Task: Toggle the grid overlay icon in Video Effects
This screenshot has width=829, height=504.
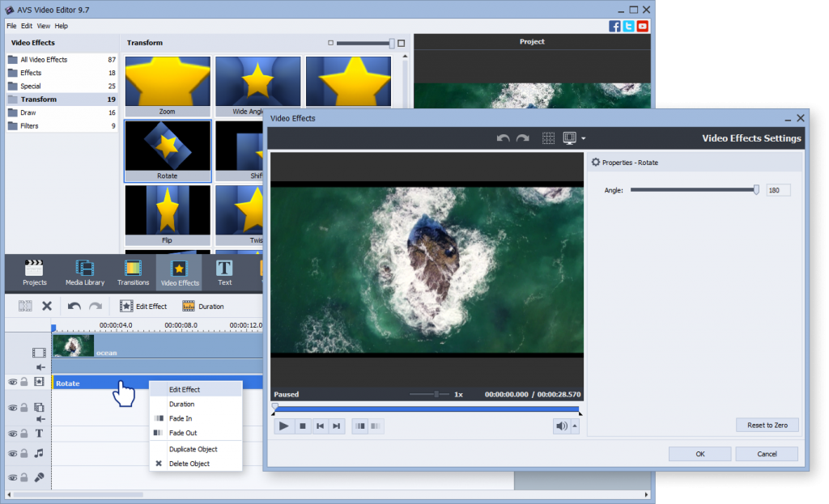Action: (548, 138)
